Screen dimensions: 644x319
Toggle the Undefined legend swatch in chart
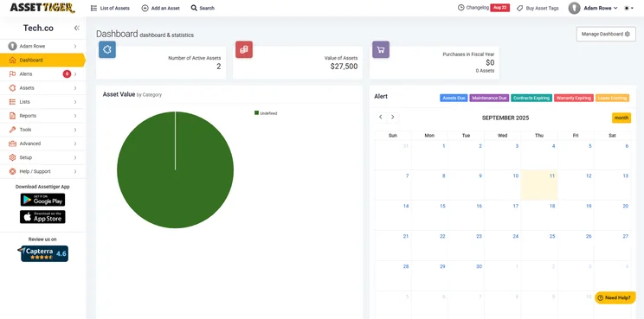[257, 112]
